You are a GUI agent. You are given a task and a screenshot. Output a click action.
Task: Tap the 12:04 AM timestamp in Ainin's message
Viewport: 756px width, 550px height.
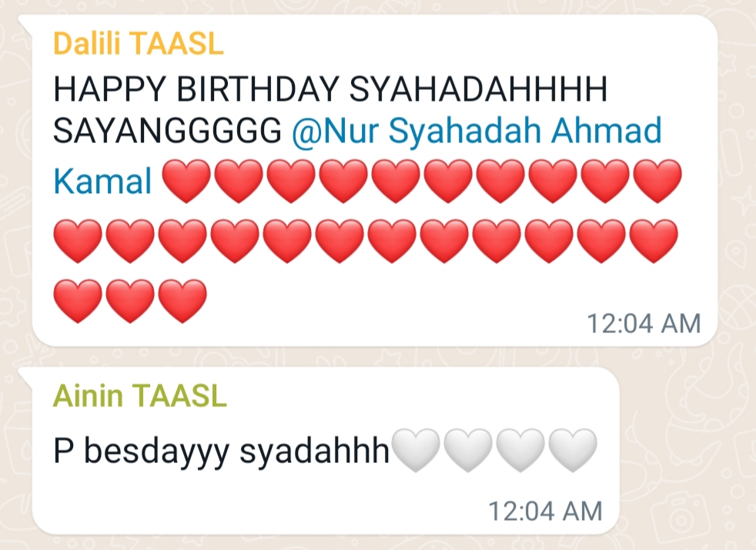pos(545,511)
